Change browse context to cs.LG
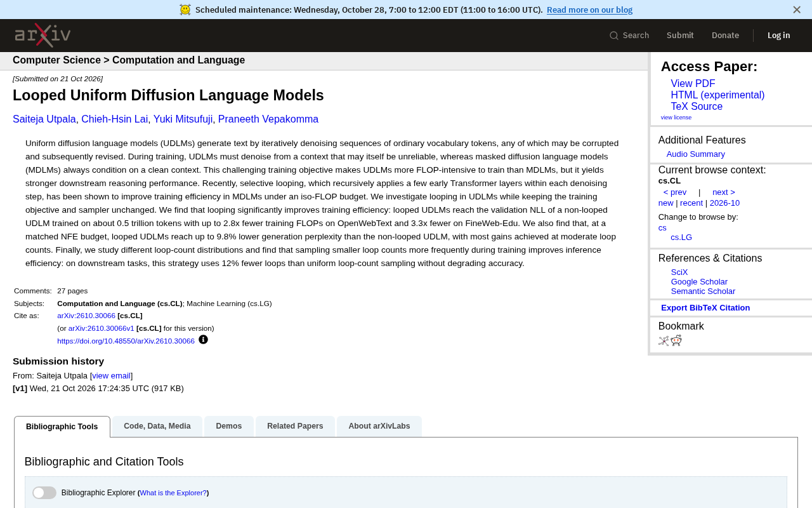This screenshot has width=812, height=508. (681, 237)
